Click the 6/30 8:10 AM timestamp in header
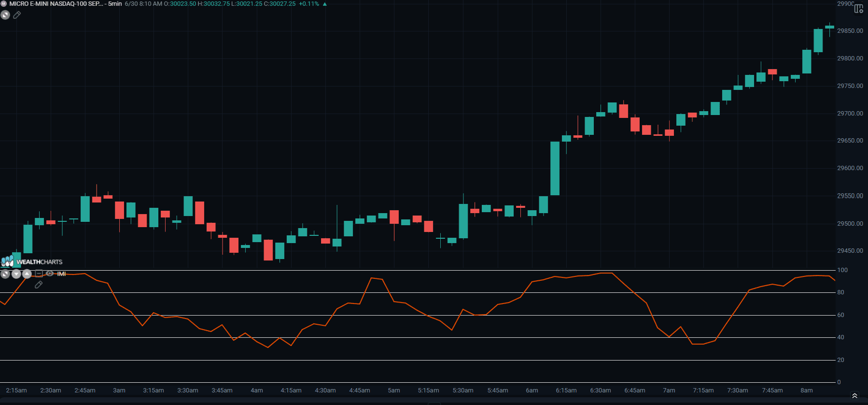The height and width of the screenshot is (405, 868). [143, 4]
